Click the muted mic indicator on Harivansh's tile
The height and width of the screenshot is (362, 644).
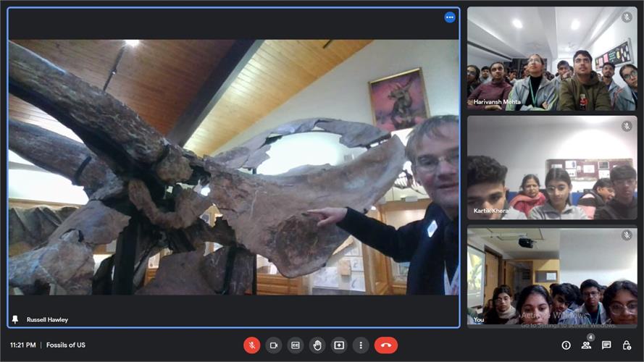click(627, 17)
